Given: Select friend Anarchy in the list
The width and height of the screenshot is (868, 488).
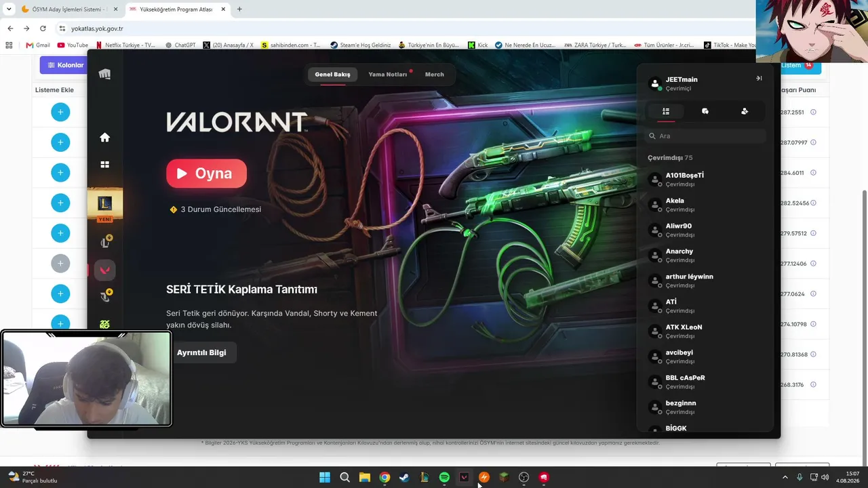Looking at the screenshot, I should point(705,256).
